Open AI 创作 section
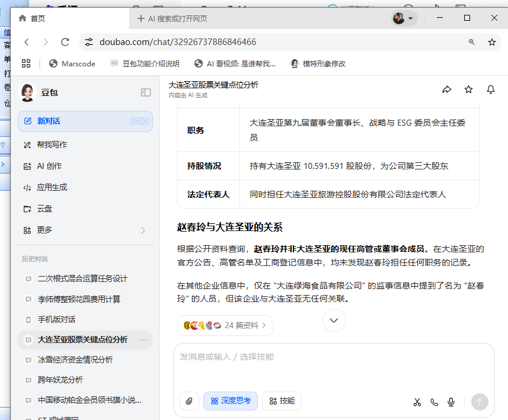This screenshot has height=420, width=508. 85,166
